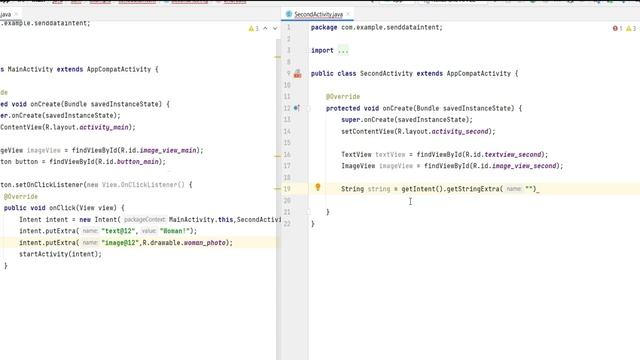Image resolution: width=640 pixels, height=360 pixels.
Task: Place cursor inside getStringExtra quotes
Action: (530, 189)
